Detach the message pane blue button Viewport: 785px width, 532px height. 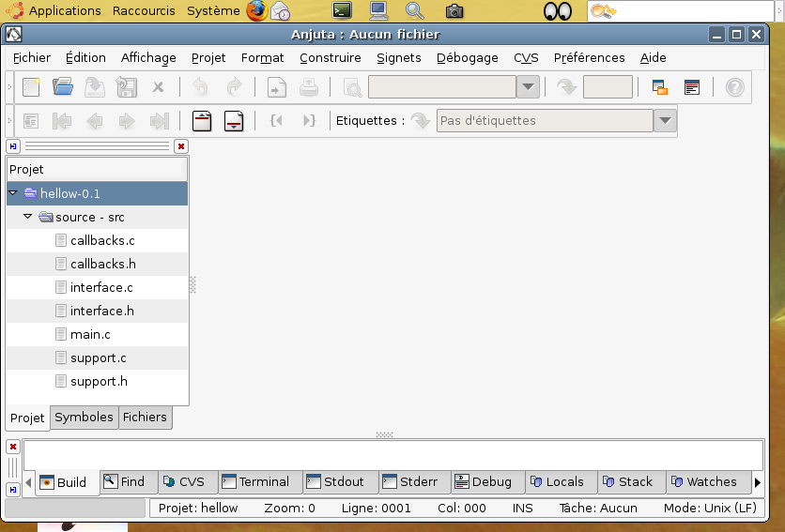(13, 490)
